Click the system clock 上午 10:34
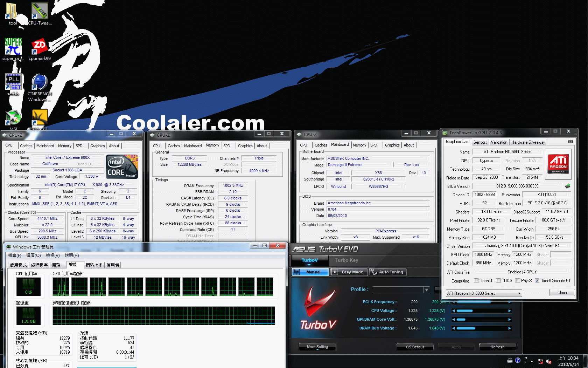The image size is (588, 368). click(x=568, y=358)
